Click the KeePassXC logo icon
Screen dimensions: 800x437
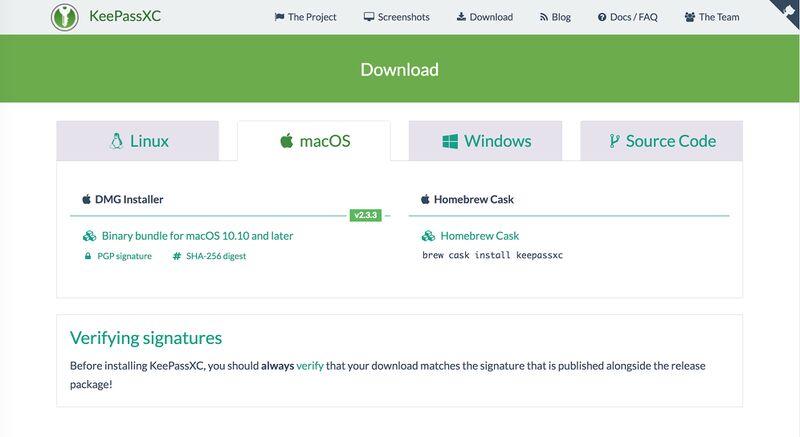64,17
